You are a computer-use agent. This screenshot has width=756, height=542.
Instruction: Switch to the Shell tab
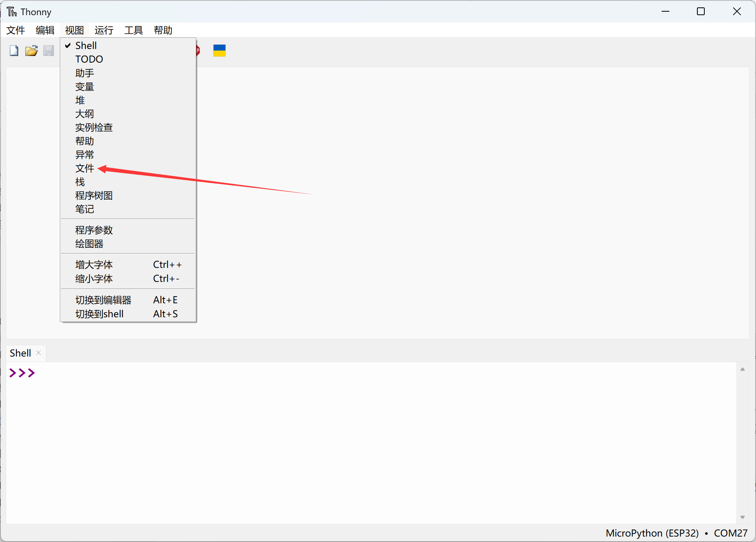[20, 353]
